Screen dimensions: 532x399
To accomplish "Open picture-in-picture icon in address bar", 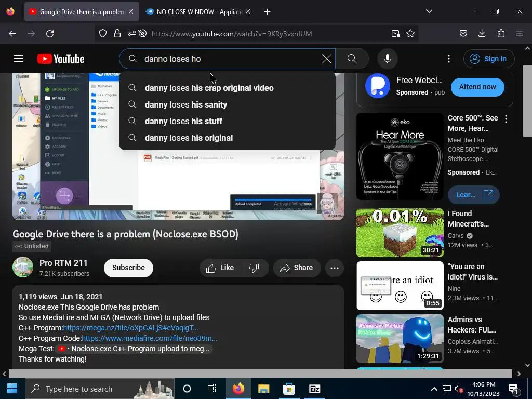I will click(x=395, y=33).
